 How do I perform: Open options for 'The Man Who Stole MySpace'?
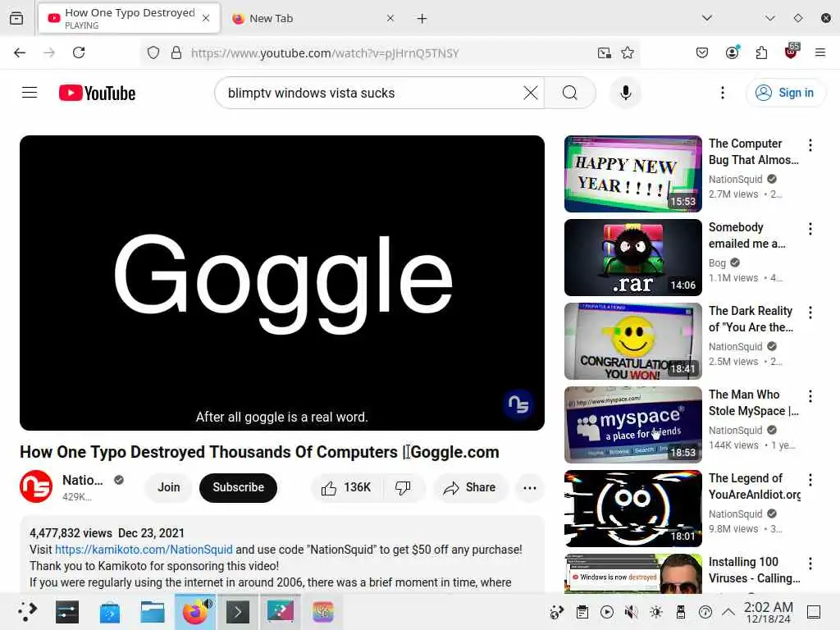coord(810,396)
